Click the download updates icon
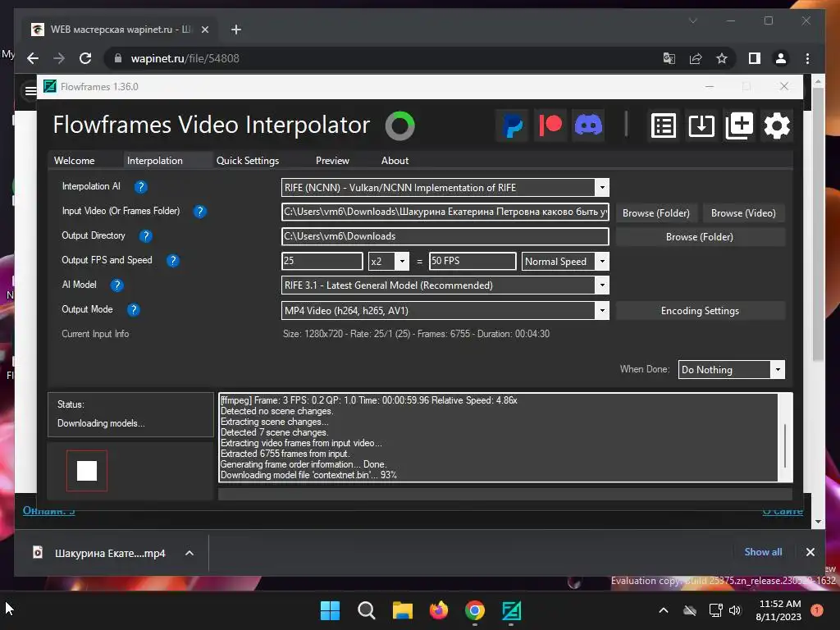 coord(701,126)
